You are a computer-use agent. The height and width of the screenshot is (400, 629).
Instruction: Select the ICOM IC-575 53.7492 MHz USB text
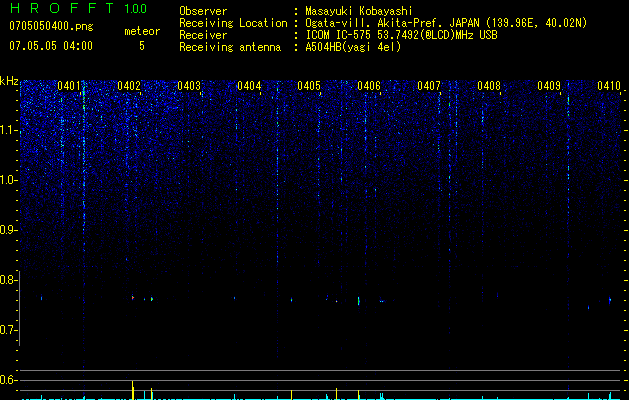(401, 35)
